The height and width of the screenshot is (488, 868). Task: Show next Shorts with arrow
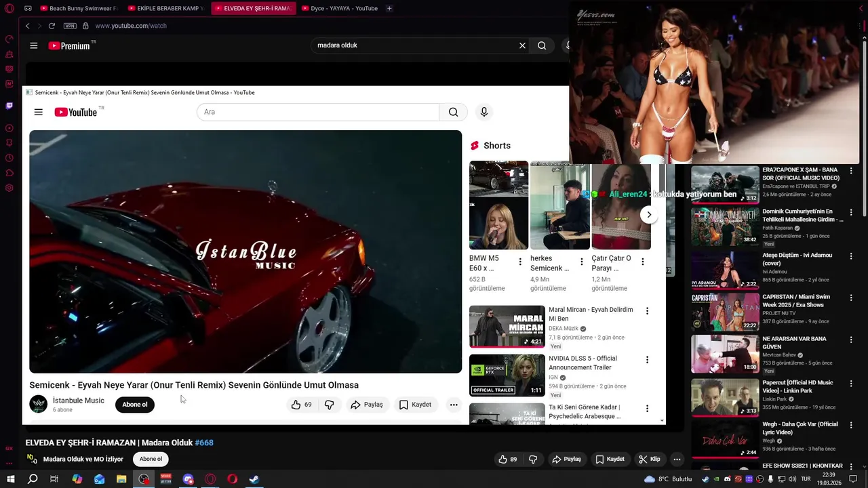point(649,215)
